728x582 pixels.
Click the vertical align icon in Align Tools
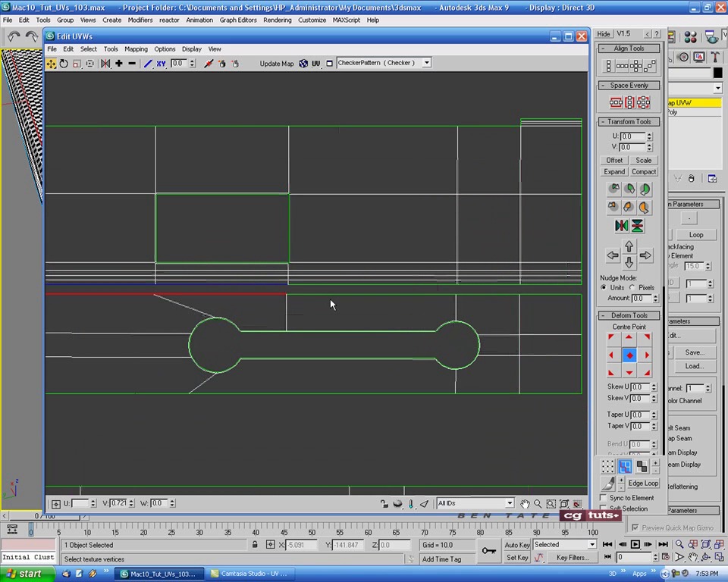[x=609, y=66]
